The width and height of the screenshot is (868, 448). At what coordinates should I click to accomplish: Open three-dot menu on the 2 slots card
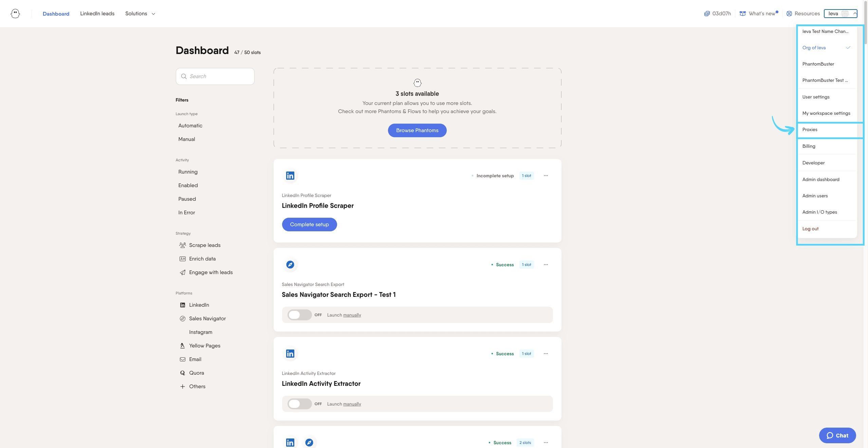[546, 443]
